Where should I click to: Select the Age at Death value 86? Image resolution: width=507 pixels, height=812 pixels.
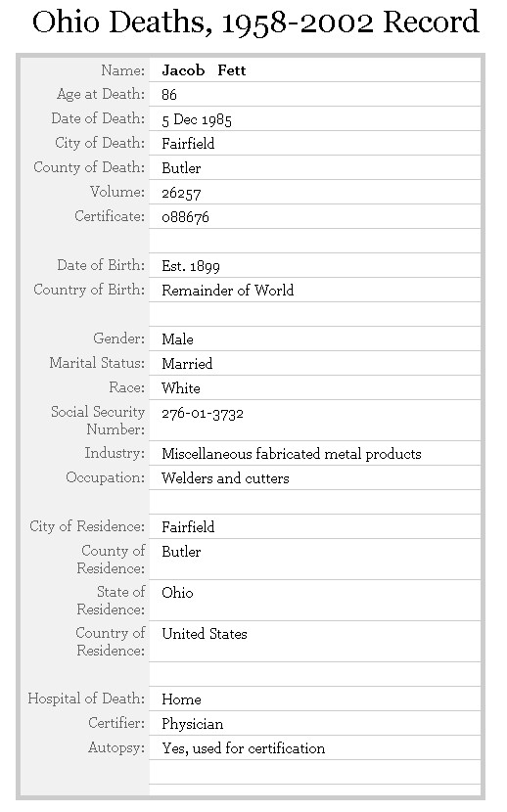click(x=168, y=95)
